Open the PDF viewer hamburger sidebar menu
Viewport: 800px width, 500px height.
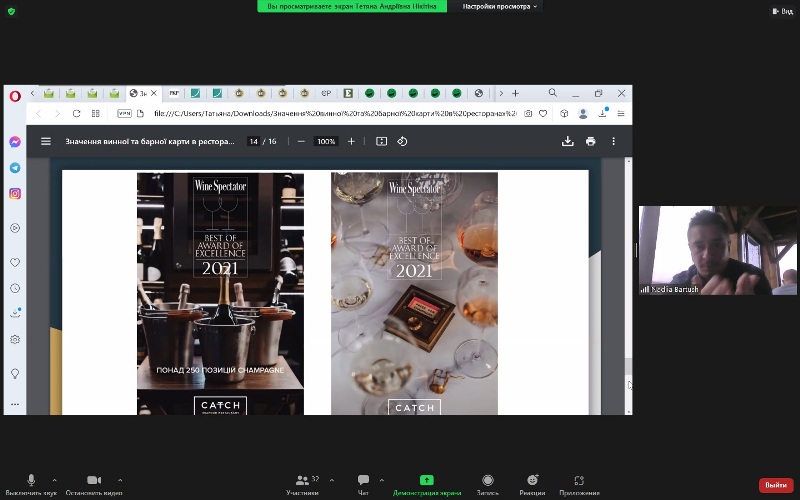(46, 141)
